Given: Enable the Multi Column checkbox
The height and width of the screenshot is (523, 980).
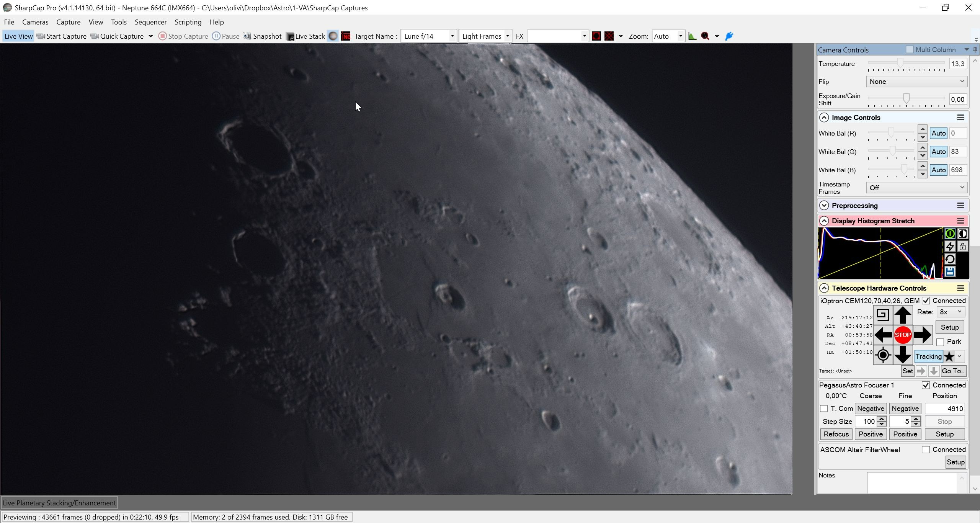Looking at the screenshot, I should pos(910,49).
